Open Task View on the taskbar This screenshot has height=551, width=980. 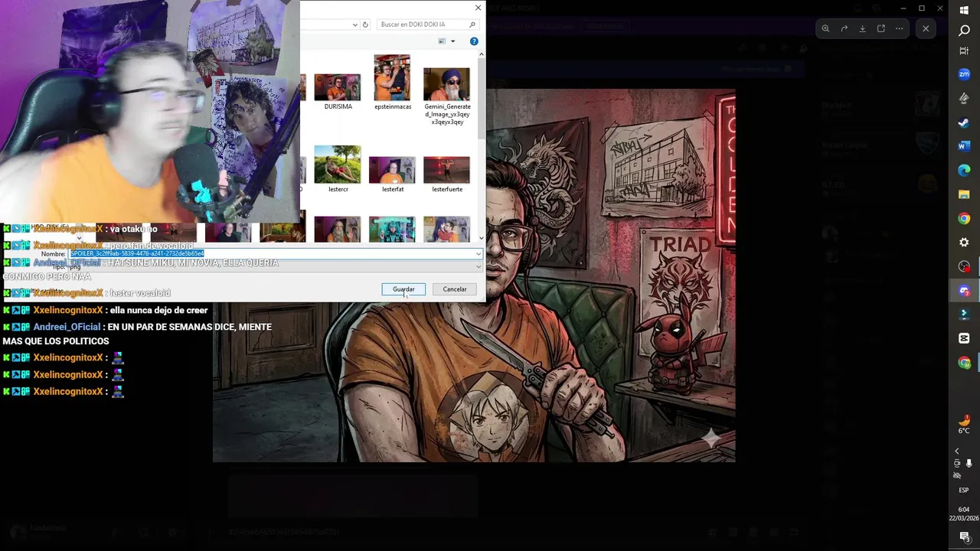964,51
